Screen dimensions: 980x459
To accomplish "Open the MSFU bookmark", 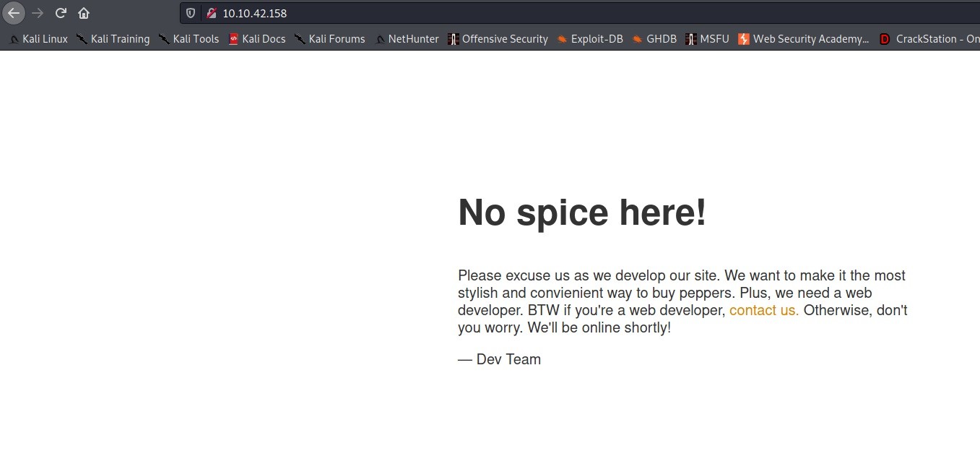I will 707,39.
